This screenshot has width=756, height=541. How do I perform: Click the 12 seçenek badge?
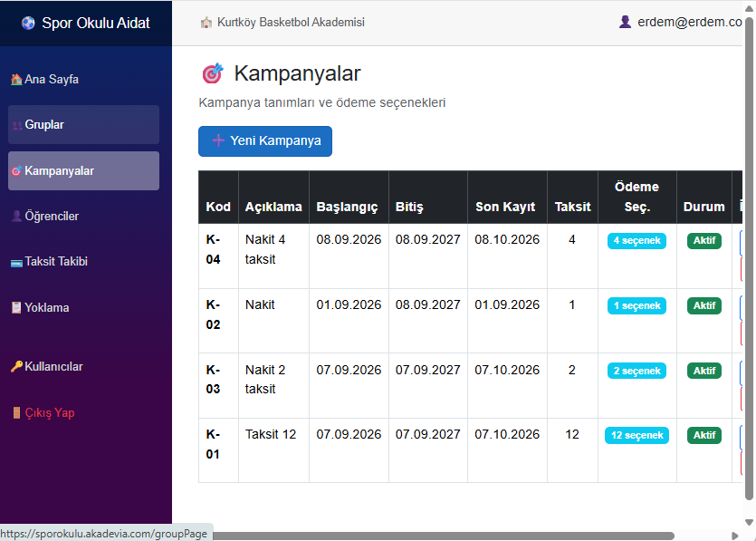[636, 435]
